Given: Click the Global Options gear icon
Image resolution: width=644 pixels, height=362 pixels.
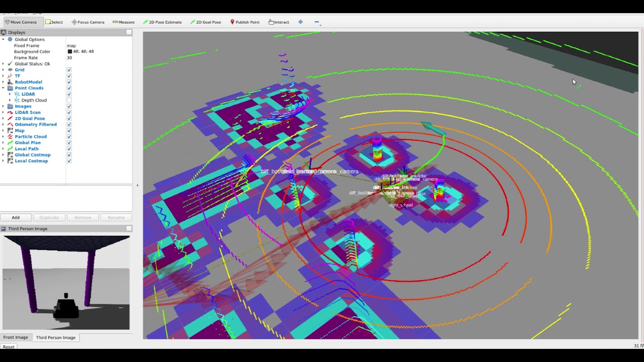Looking at the screenshot, I should [10, 39].
